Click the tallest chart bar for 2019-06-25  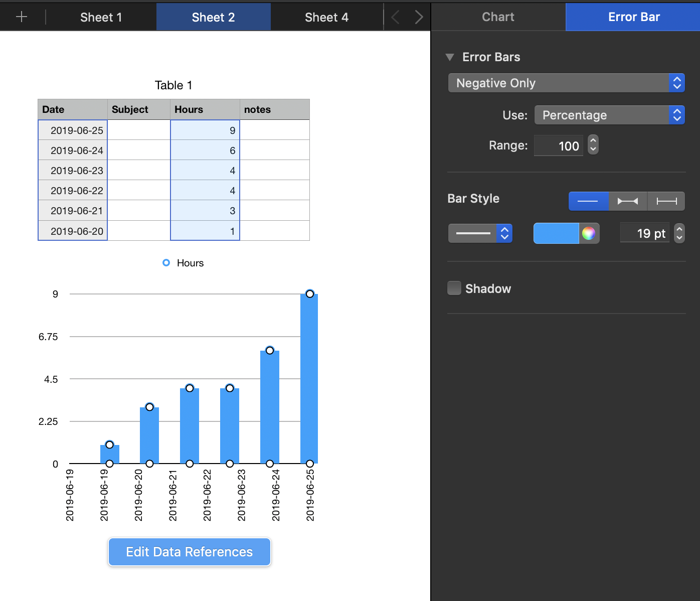point(309,379)
